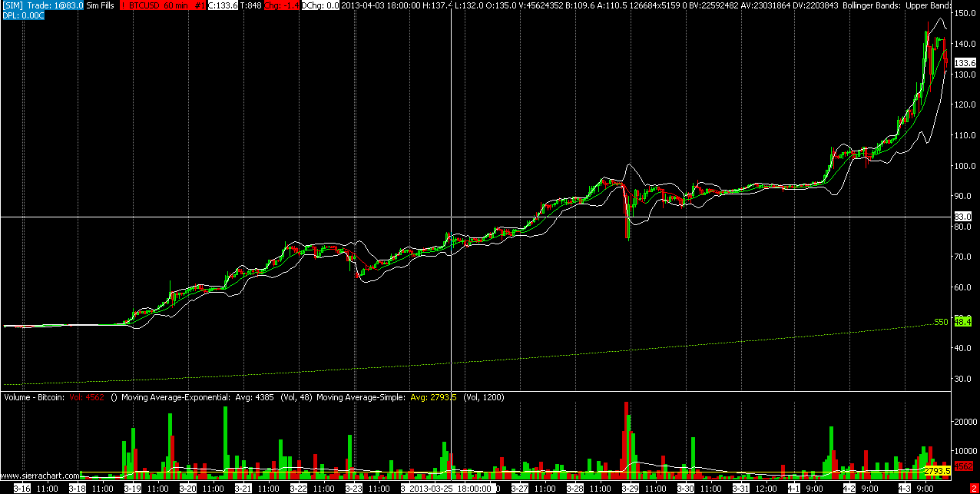Click the '30.0' price axis label

pos(963,379)
